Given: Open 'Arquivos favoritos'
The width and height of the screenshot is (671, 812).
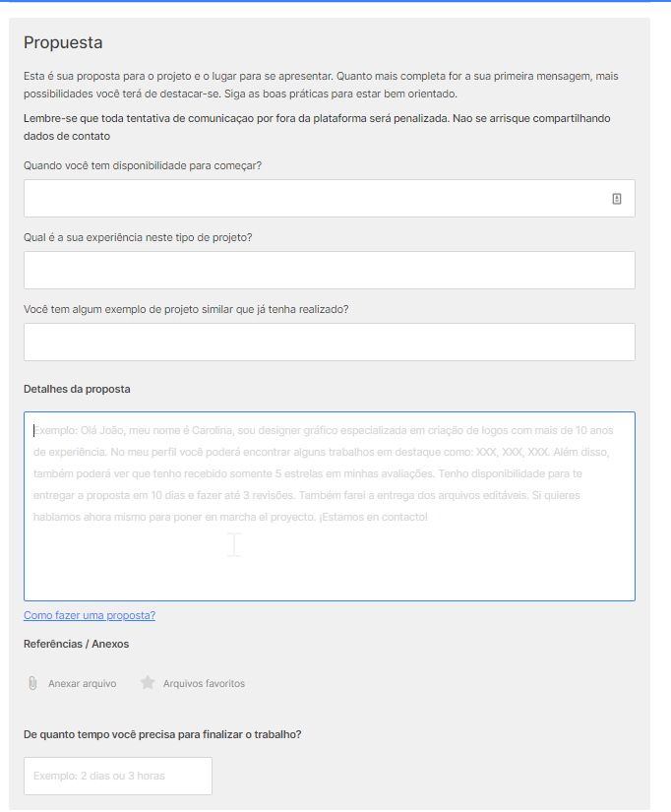Looking at the screenshot, I should (204, 684).
